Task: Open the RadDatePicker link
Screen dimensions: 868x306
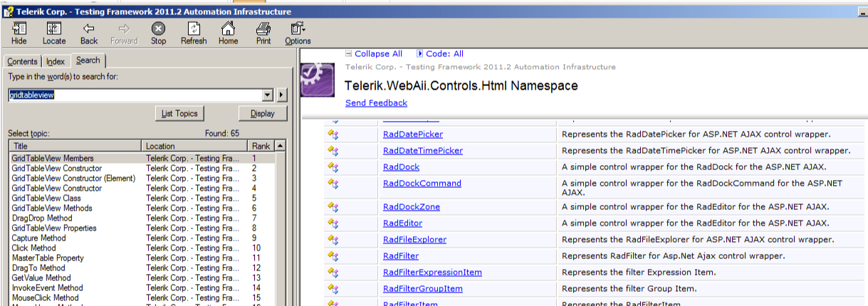Action: coord(412,134)
